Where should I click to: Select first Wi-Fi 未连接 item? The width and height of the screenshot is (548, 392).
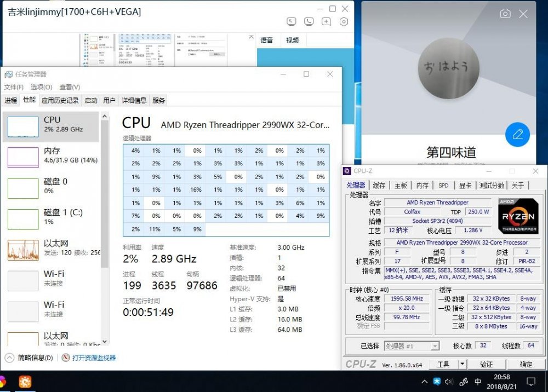pos(51,280)
